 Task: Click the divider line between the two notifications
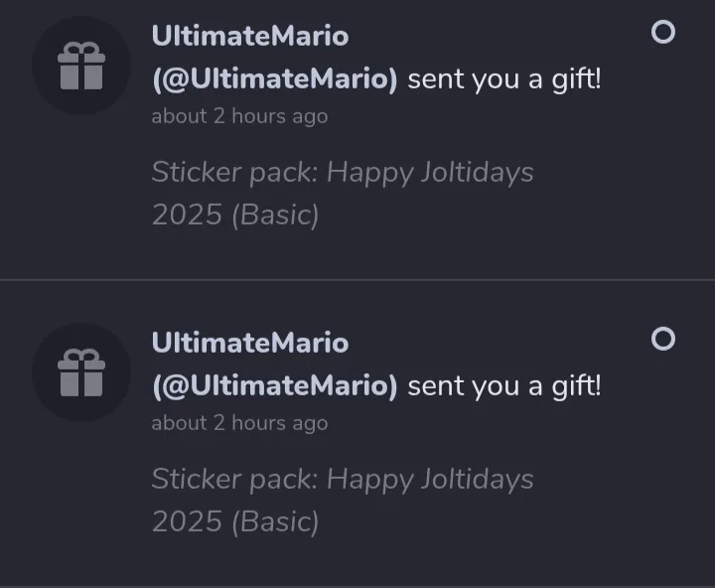pos(357,280)
